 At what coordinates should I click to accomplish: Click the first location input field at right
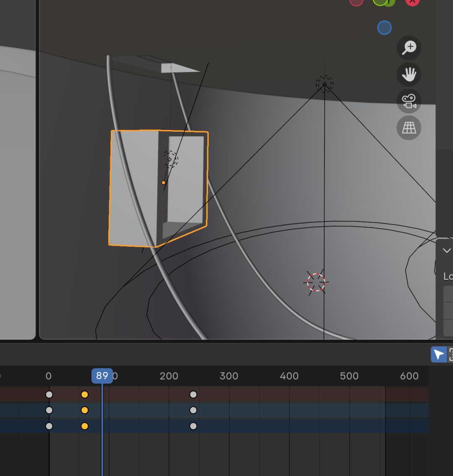click(448, 294)
